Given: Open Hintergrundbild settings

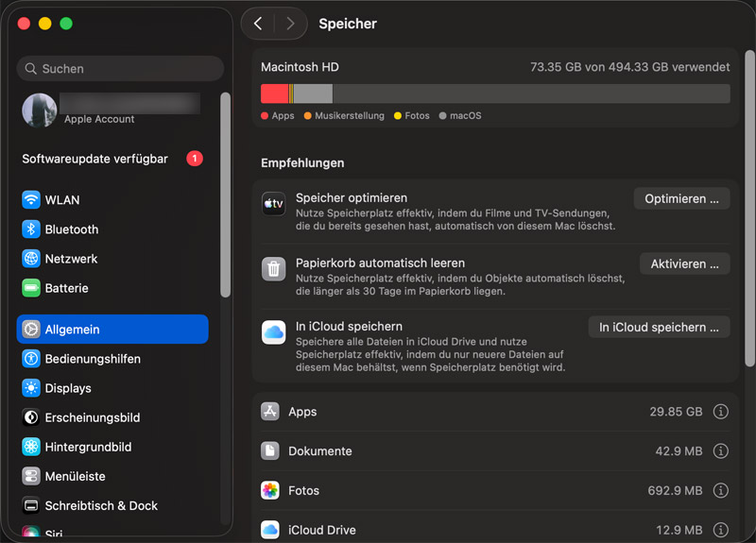Looking at the screenshot, I should pos(112,447).
